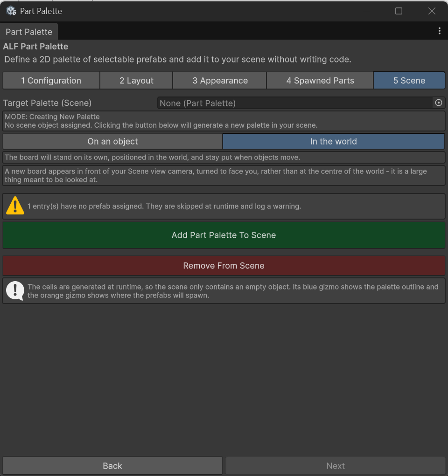
Task: Click the yellow warning triangle icon
Action: click(15, 206)
